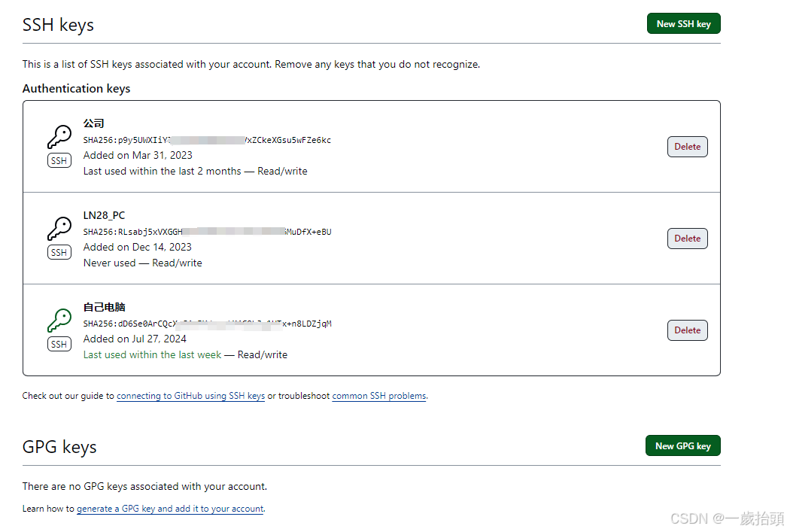This screenshot has width=787, height=532.
Task: Click the SHA256 fingerprint of 公司 key
Action: click(208, 140)
